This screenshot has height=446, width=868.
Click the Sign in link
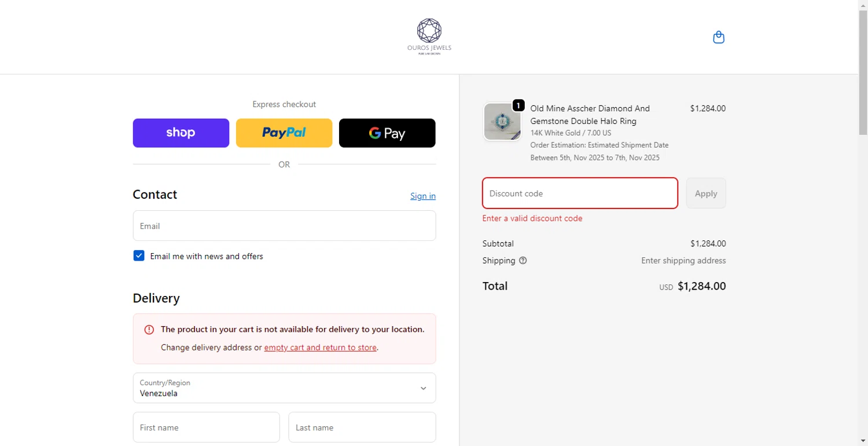tap(423, 196)
